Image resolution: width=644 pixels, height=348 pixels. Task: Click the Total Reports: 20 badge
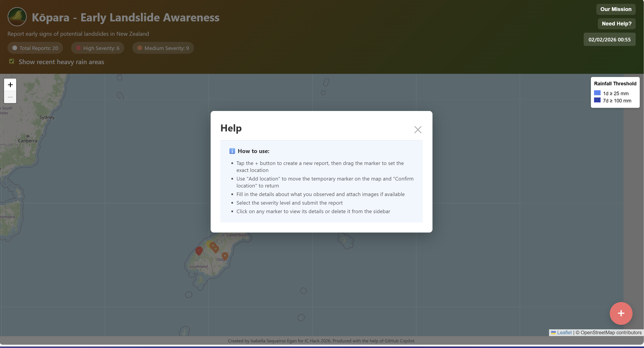(x=35, y=48)
